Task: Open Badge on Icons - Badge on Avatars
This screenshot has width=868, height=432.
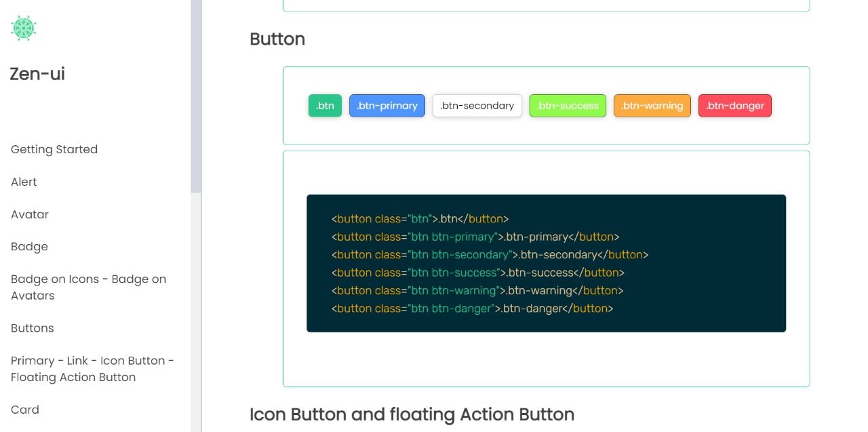Action: point(88,288)
